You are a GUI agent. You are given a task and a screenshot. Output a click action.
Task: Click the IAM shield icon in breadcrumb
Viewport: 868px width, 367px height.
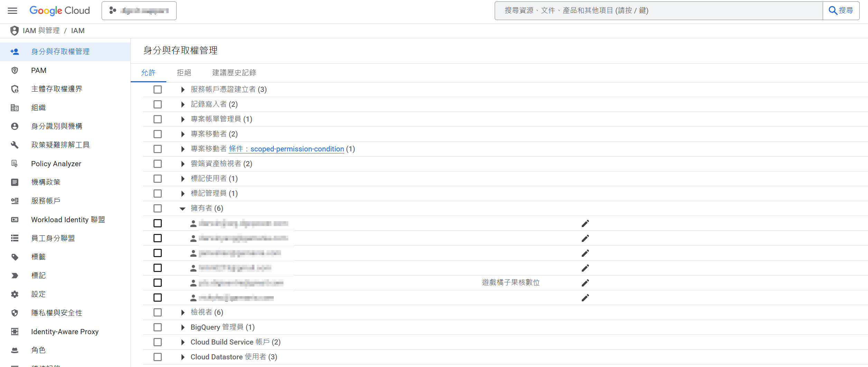pos(14,31)
